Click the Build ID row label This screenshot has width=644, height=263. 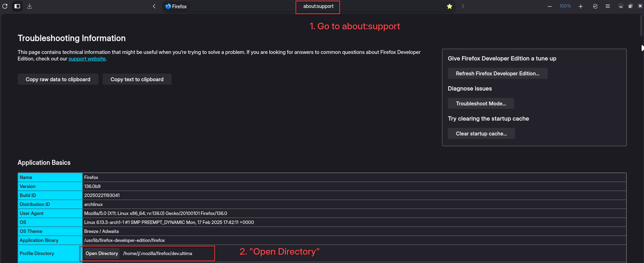(x=28, y=195)
